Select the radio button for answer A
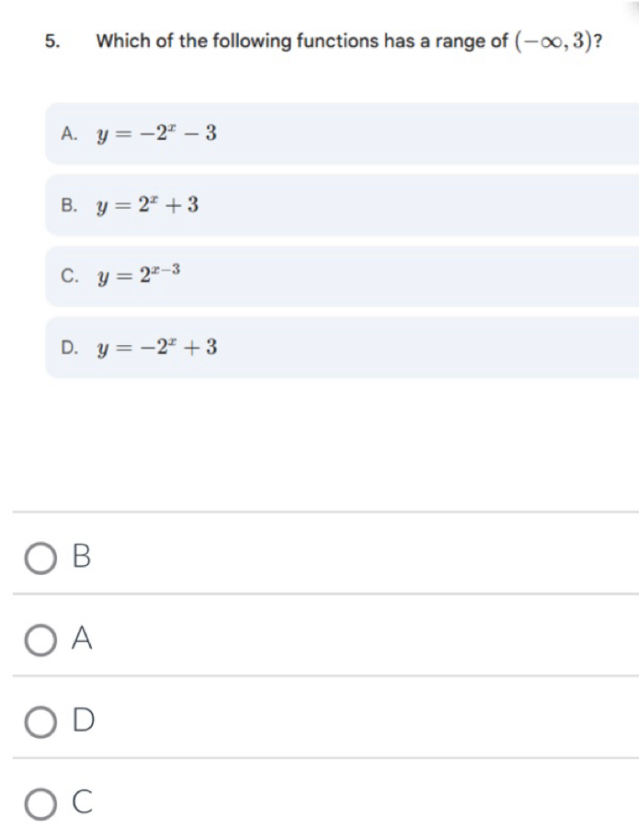 (41, 639)
